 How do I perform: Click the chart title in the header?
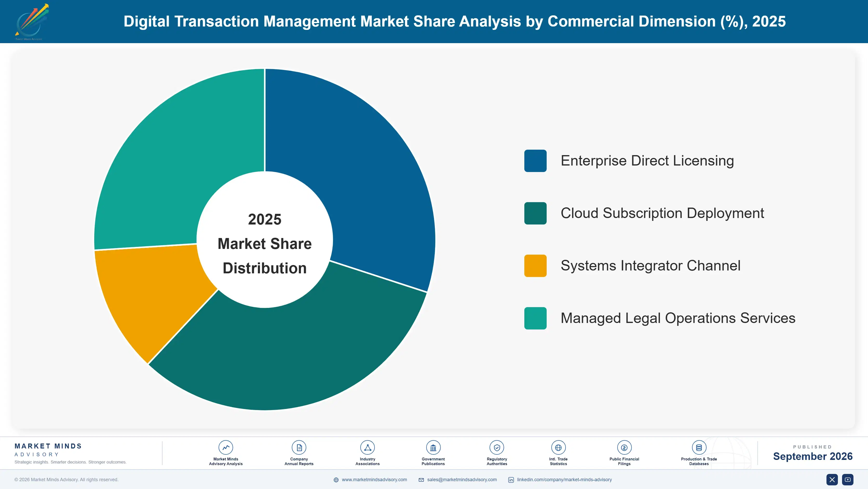click(x=455, y=21)
